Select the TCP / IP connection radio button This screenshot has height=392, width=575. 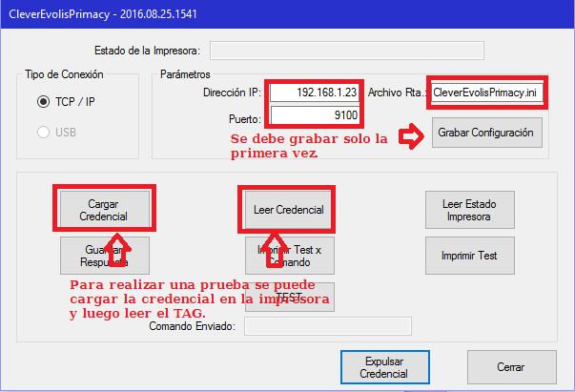click(x=44, y=102)
